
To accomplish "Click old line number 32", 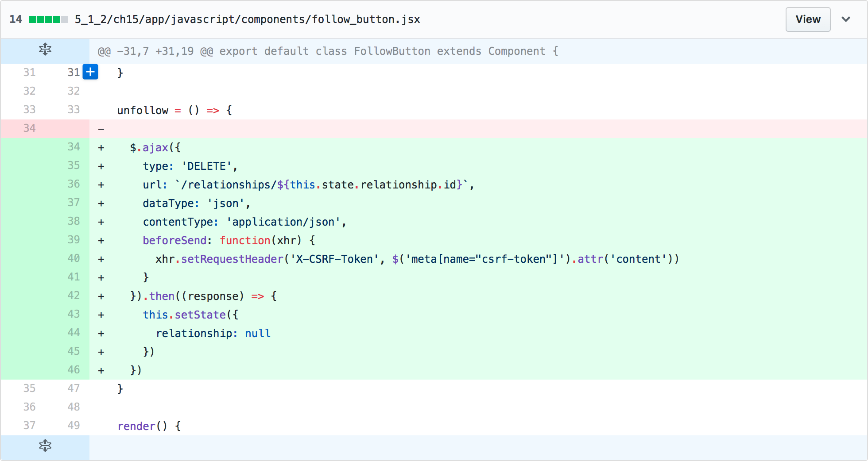I will pyautogui.click(x=29, y=91).
